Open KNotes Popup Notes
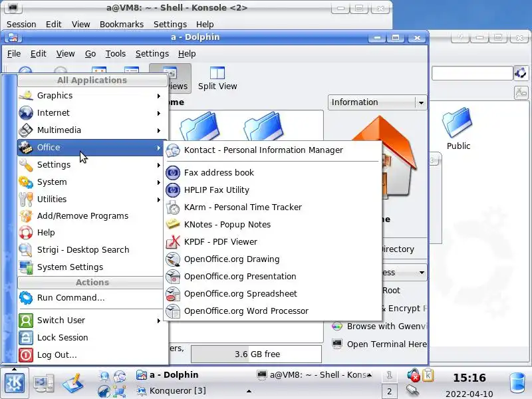Viewport: 532px width, 399px height. (273, 225)
